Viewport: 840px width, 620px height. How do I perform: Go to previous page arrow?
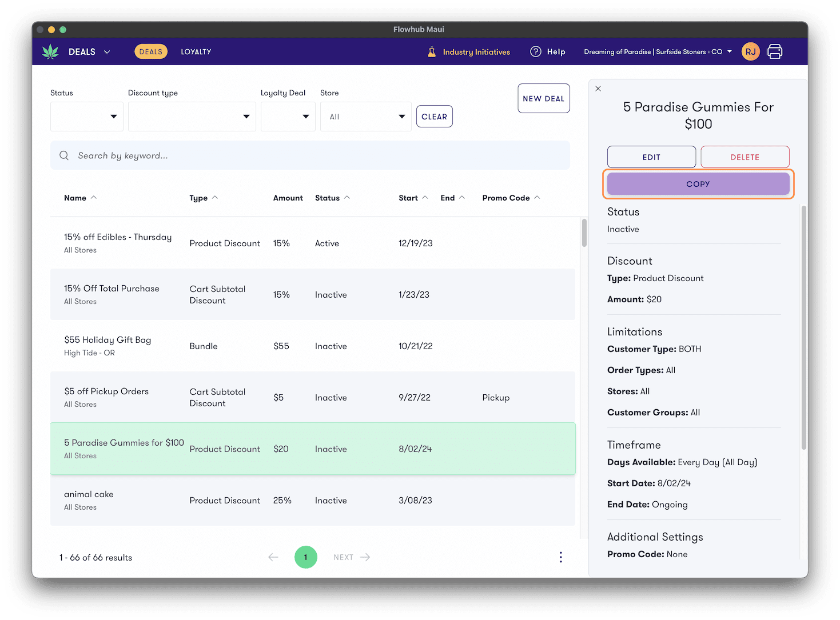(x=273, y=557)
